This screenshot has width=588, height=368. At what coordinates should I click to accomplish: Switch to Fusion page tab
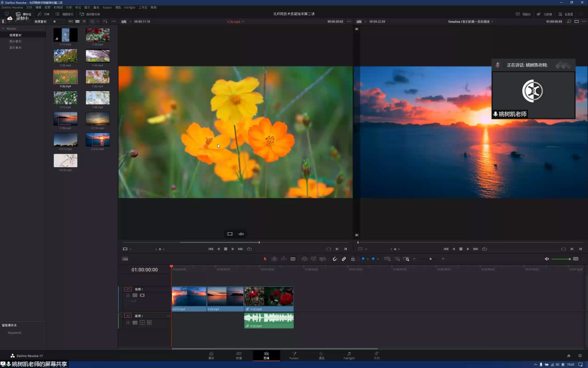coord(294,355)
